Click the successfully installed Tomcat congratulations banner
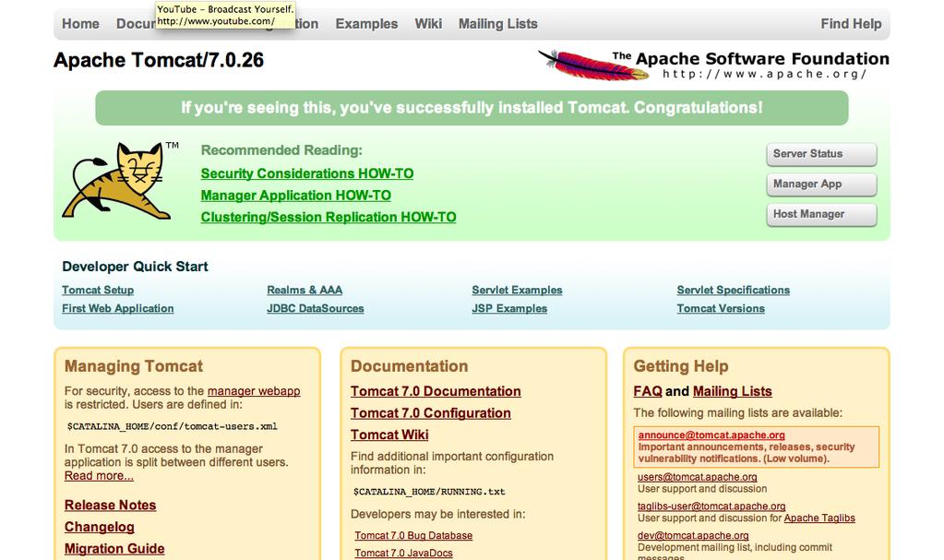This screenshot has width=944, height=560. point(472,108)
